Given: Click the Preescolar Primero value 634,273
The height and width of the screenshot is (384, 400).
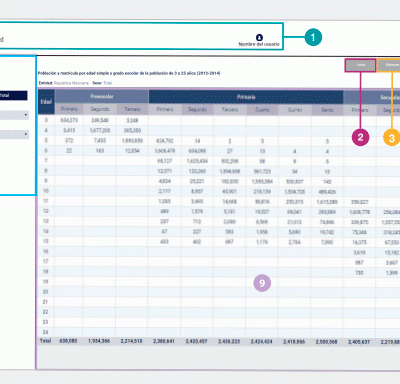Looking at the screenshot, I should point(69,120).
